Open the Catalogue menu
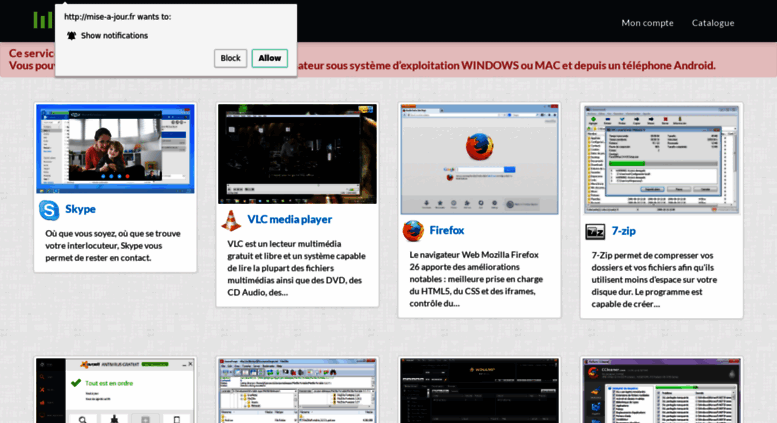This screenshot has height=423, width=777. (x=713, y=23)
